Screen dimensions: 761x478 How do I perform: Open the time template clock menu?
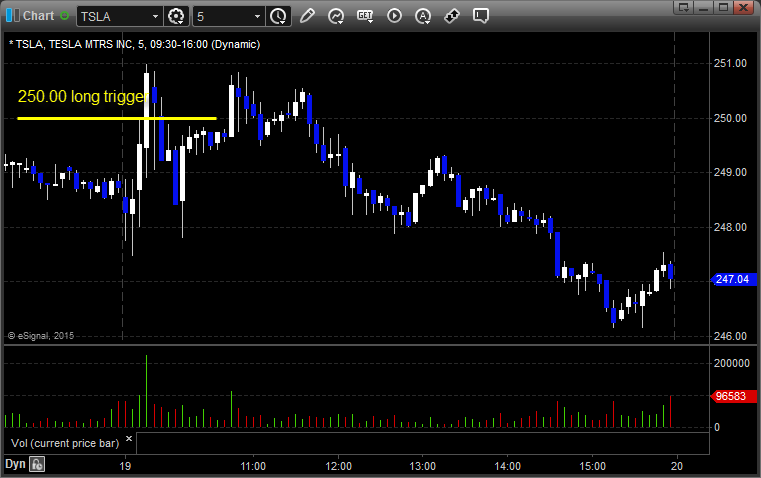(279, 16)
